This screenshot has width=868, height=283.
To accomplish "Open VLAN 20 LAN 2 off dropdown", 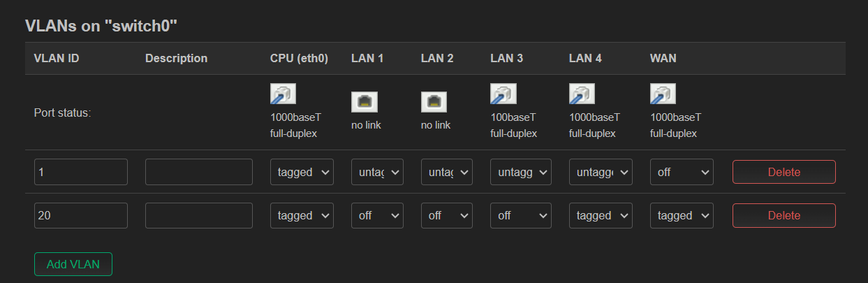I will pyautogui.click(x=447, y=216).
